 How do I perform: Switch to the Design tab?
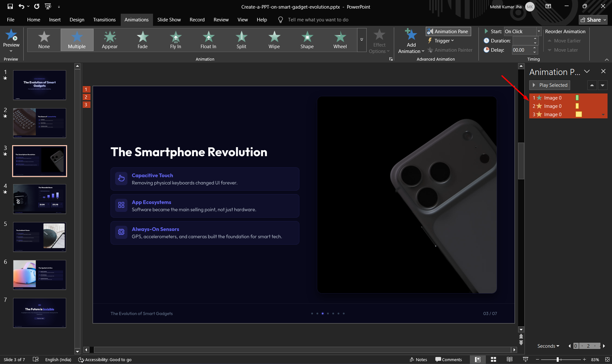77,19
